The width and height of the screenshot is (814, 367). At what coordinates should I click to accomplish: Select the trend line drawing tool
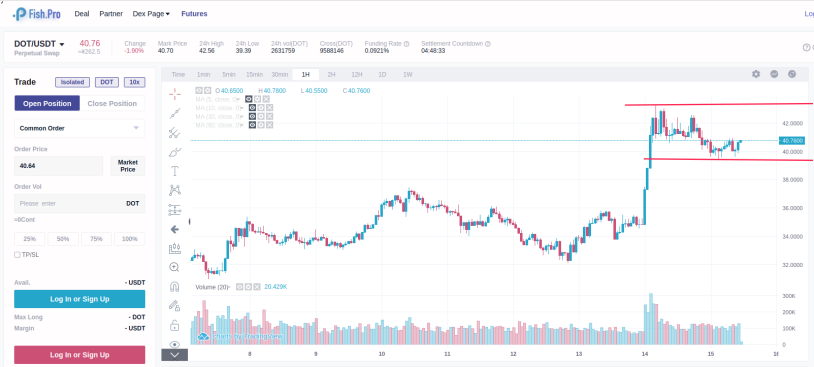click(x=175, y=113)
